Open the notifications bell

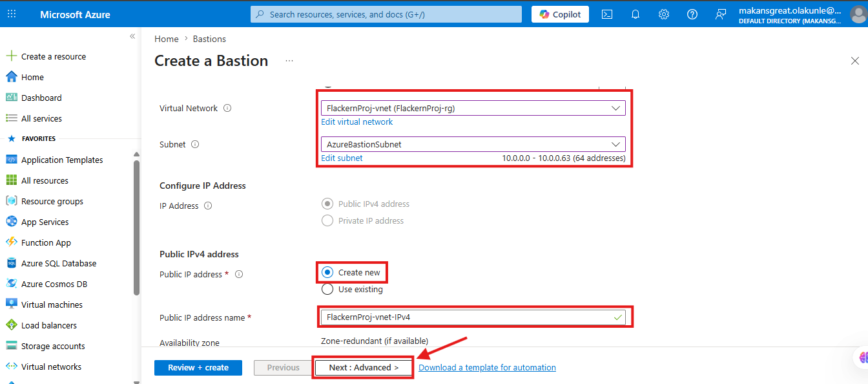[x=635, y=14]
